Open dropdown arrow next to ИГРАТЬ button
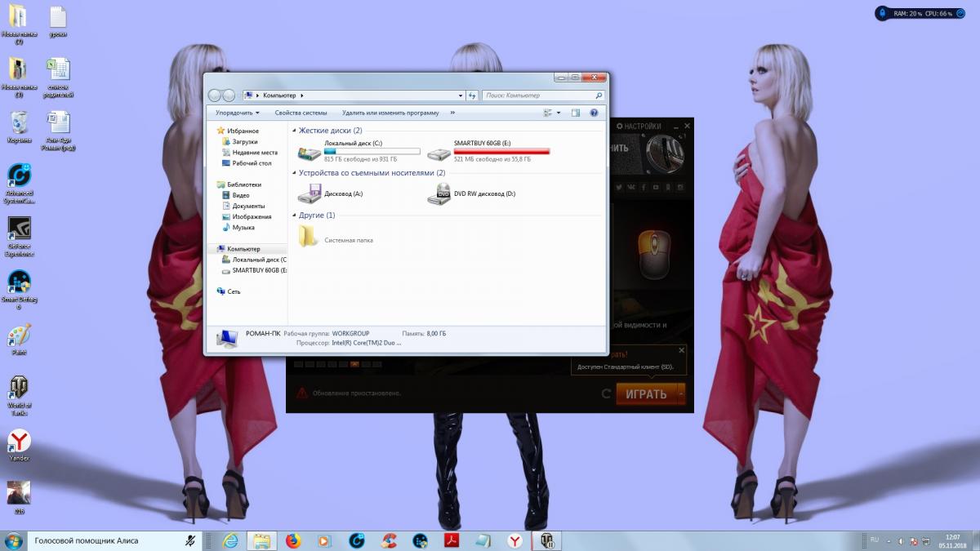 coord(681,393)
